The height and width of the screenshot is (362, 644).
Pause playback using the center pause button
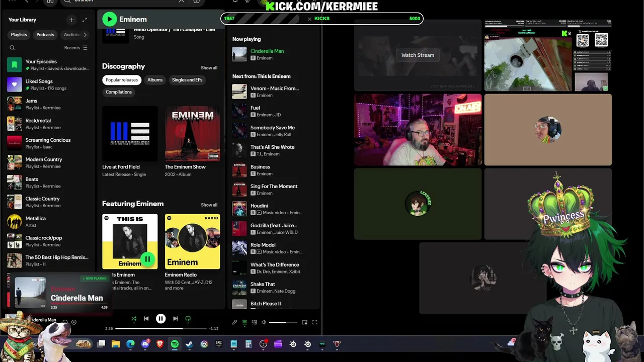click(x=160, y=318)
